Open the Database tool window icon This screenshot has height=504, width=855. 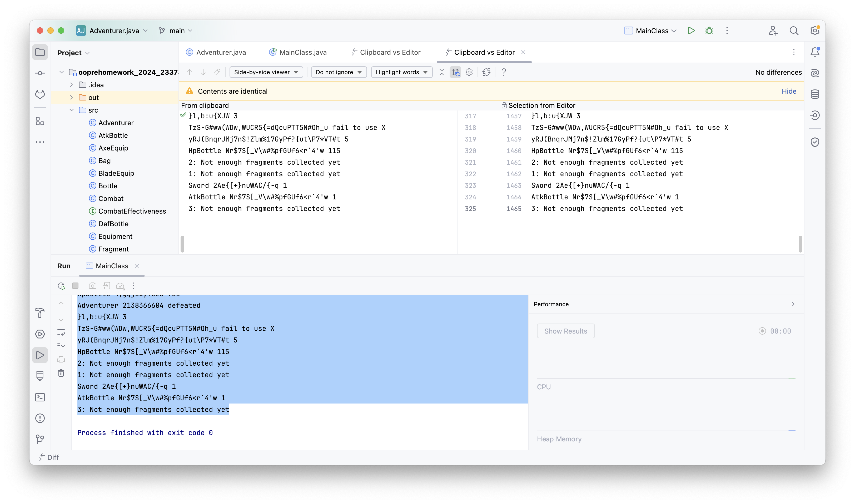(815, 94)
